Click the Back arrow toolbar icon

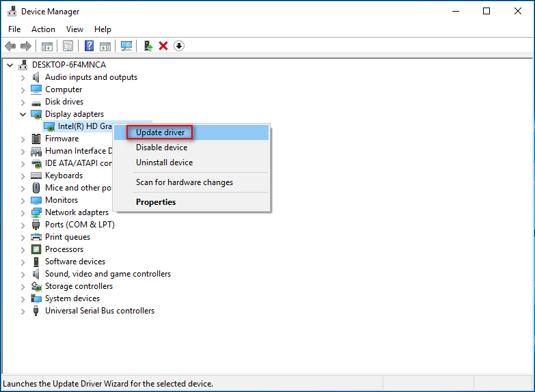click(10, 46)
